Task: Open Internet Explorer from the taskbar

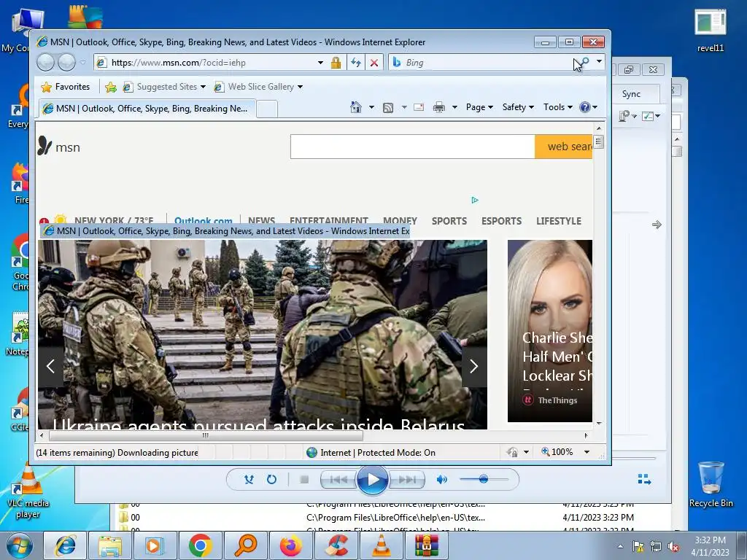Action: (65, 545)
